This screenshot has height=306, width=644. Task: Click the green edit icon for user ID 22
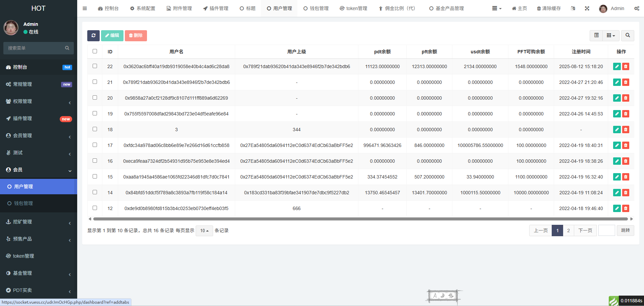(x=616, y=66)
